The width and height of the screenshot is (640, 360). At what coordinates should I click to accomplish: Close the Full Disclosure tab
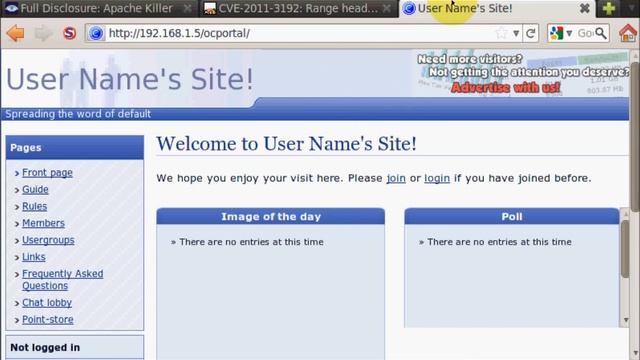pyautogui.click(x=187, y=8)
